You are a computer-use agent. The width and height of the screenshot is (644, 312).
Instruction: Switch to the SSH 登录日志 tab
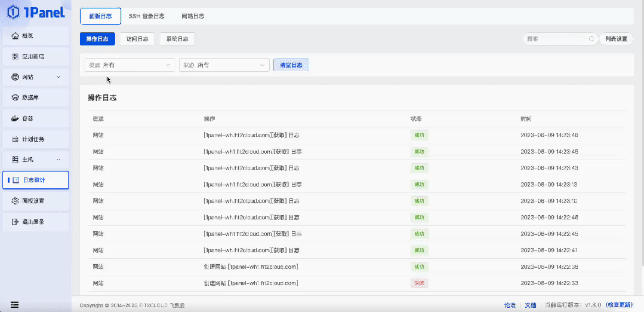(147, 16)
